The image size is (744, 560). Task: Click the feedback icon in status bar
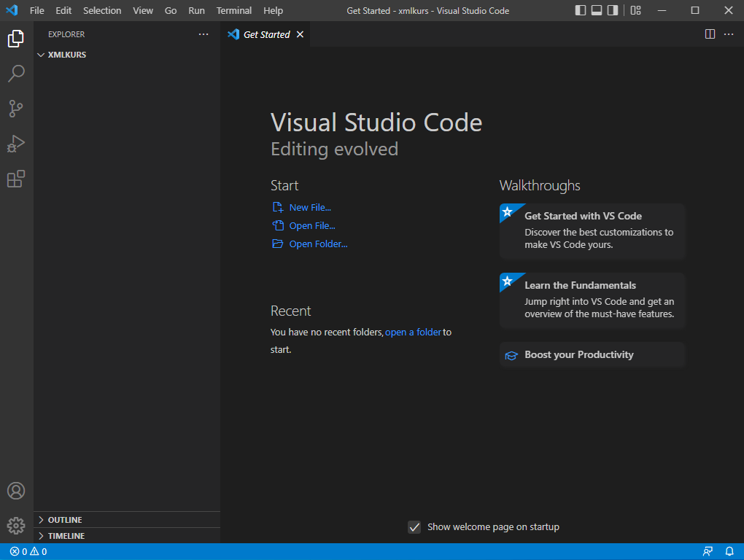point(708,551)
